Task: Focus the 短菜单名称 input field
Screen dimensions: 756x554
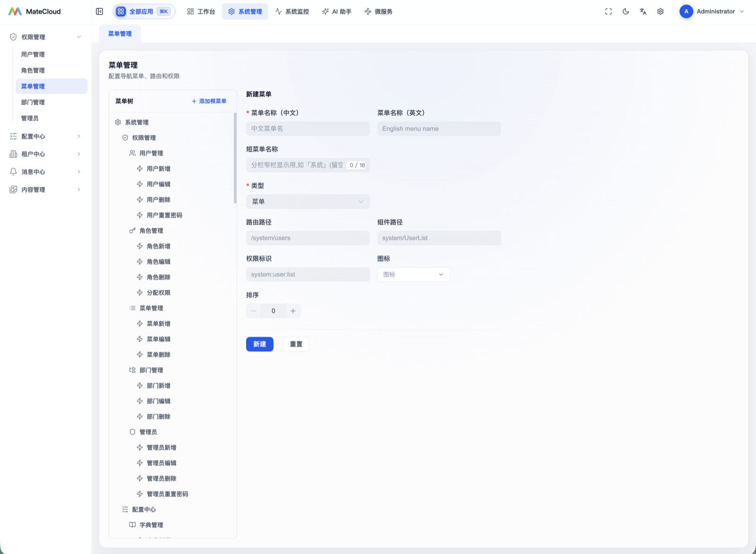Action: [308, 165]
